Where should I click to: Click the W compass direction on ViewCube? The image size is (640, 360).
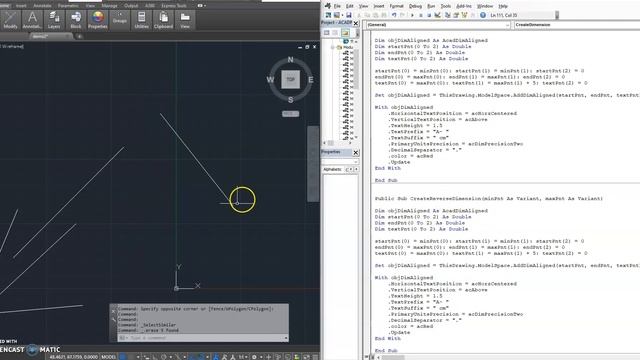270,80
